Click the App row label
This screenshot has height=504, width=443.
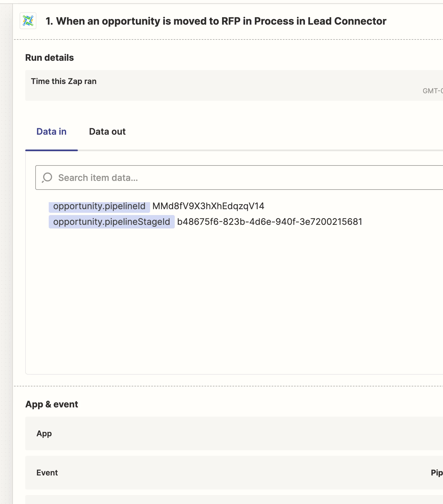pyautogui.click(x=44, y=433)
